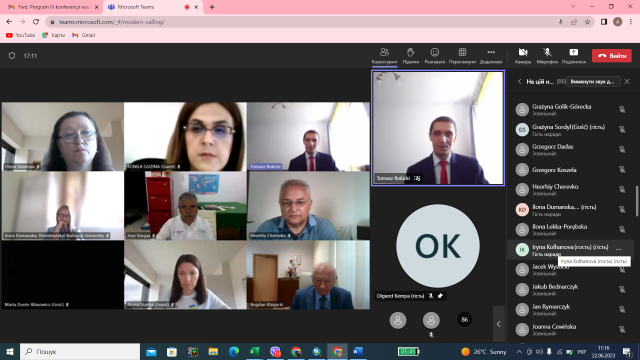640x360 pixels.
Task: Select participant Heorhiy Cherevko in list
Action: click(571, 189)
